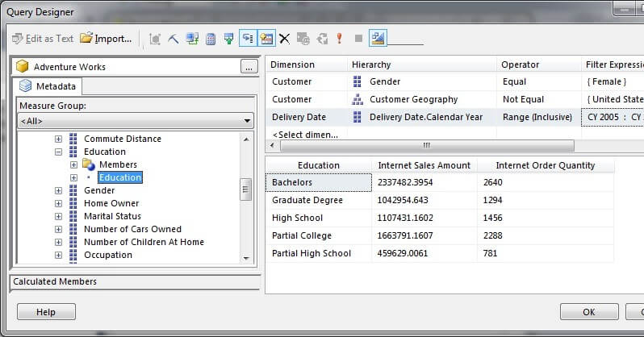Image resolution: width=644 pixels, height=337 pixels.
Task: Run the query with the red exclamation icon
Action: coord(339,39)
